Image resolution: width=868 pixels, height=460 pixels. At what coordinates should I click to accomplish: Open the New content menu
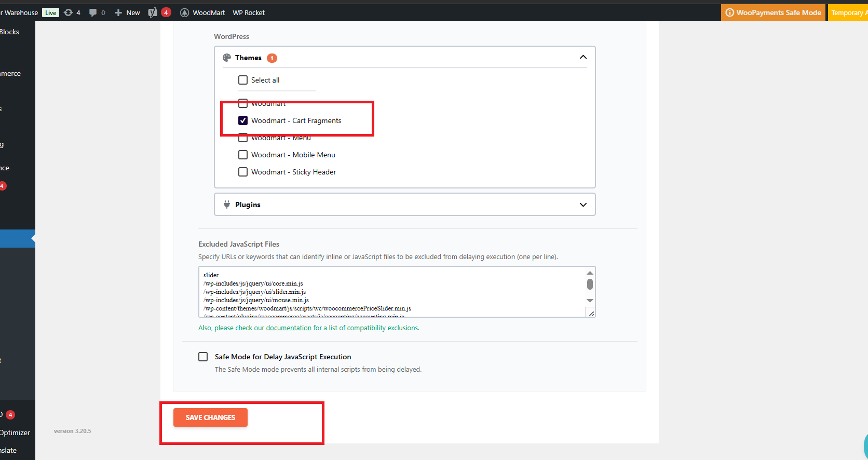127,12
